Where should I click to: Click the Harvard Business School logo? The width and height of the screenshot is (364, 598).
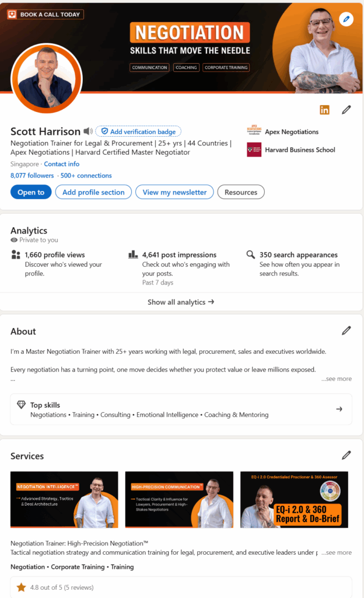(254, 149)
